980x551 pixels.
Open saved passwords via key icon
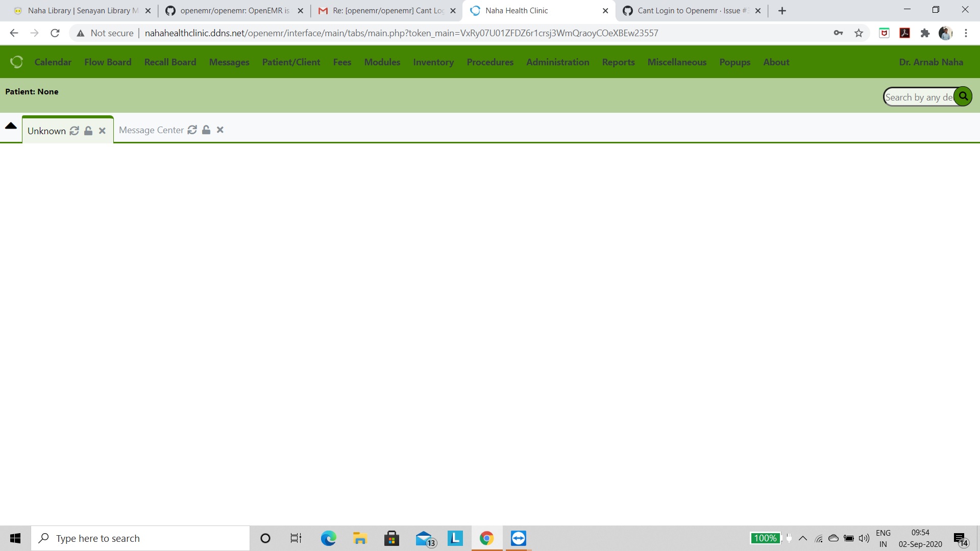click(x=839, y=33)
